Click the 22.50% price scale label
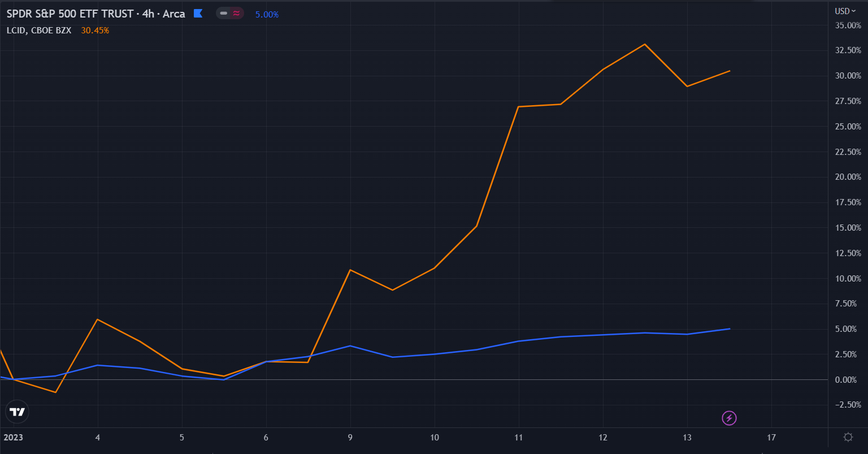Viewport: 868px width, 454px height. click(847, 152)
